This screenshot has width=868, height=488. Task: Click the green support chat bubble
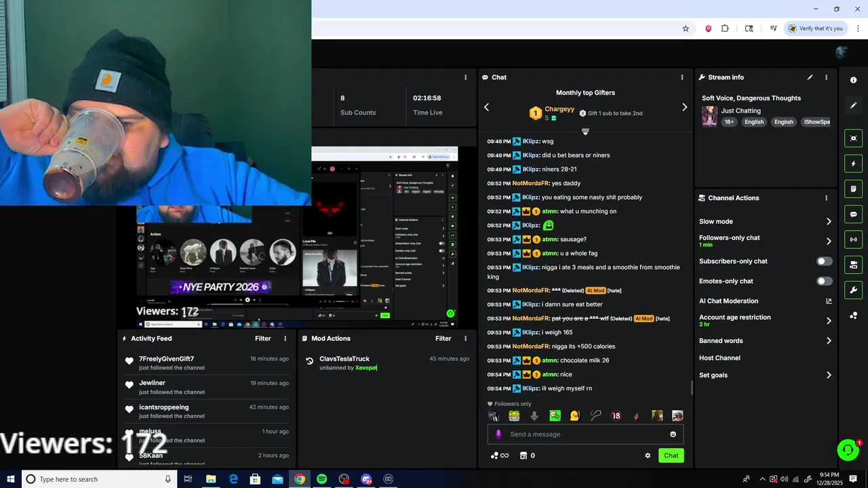[847, 450]
